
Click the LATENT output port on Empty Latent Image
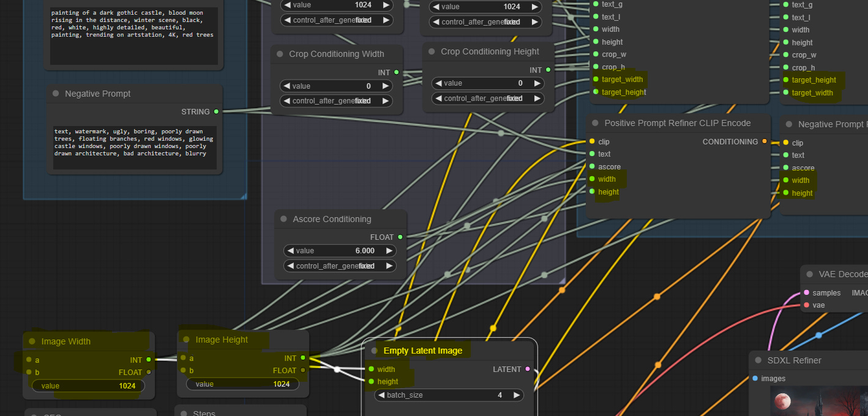click(528, 370)
